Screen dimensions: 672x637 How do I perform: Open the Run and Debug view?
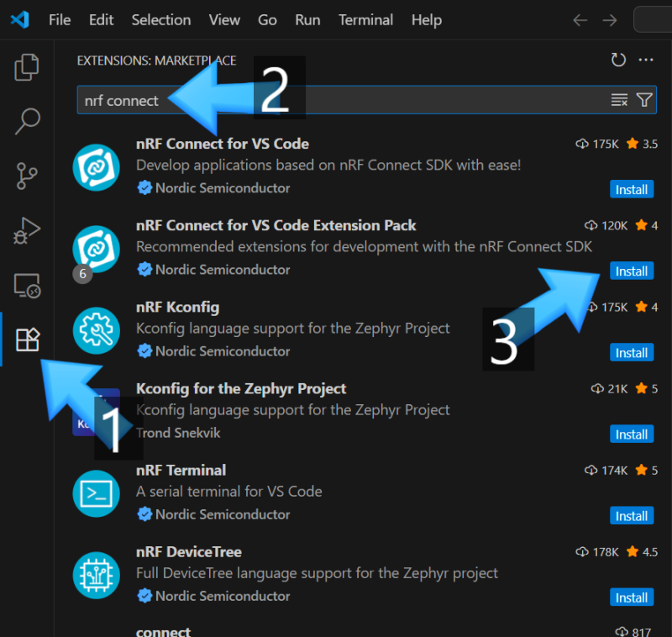pos(27,230)
